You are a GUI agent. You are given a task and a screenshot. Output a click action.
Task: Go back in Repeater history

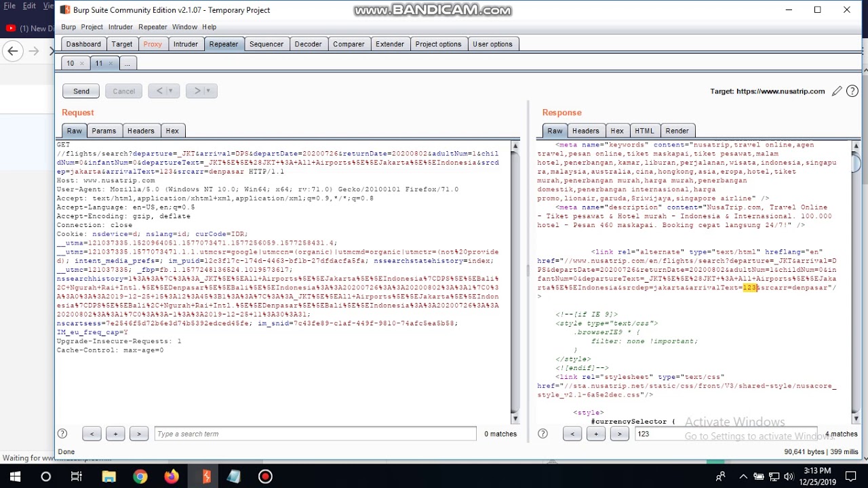(x=159, y=91)
